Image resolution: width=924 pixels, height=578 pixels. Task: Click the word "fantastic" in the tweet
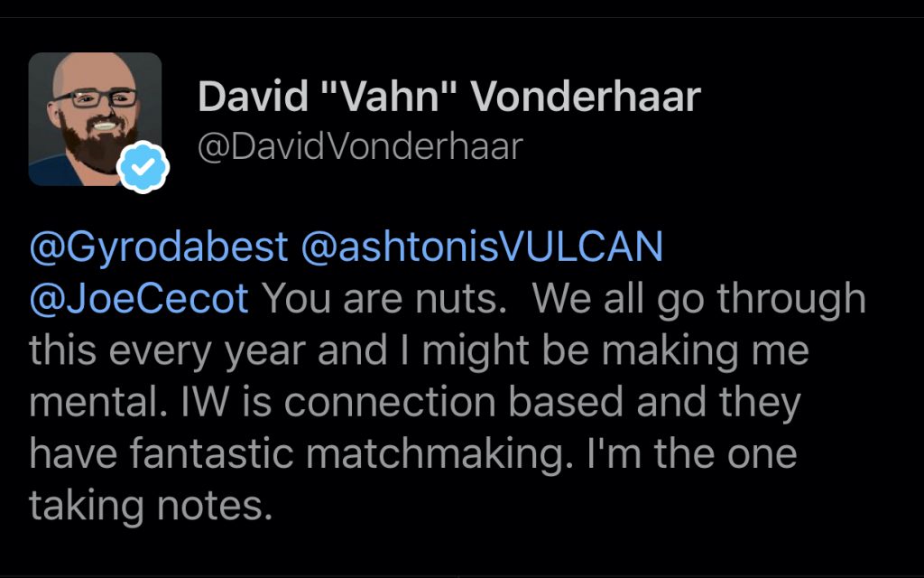pos(211,453)
